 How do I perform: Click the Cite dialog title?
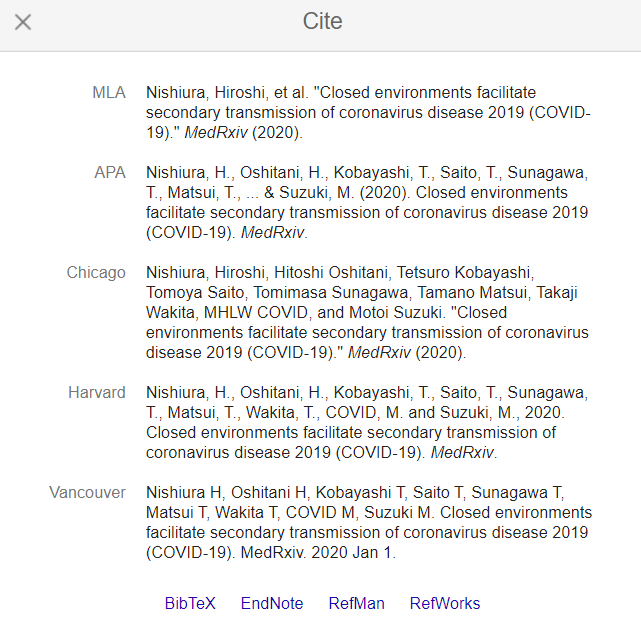(x=322, y=21)
